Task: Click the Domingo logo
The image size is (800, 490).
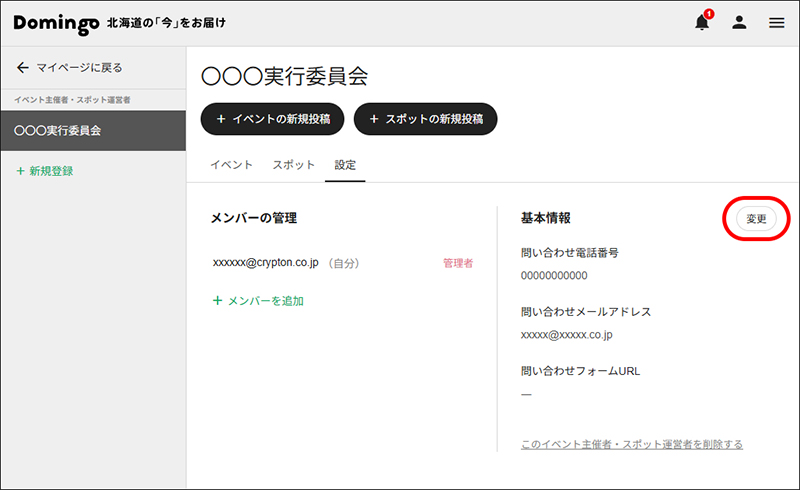Action: (x=56, y=23)
